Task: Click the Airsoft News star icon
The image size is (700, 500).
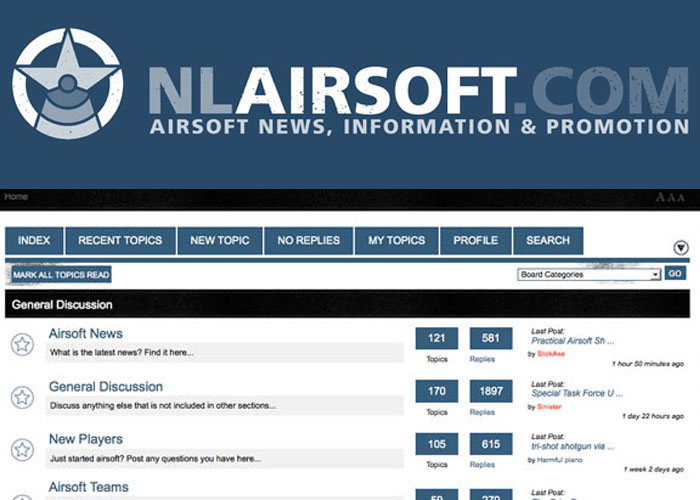Action: click(22, 344)
